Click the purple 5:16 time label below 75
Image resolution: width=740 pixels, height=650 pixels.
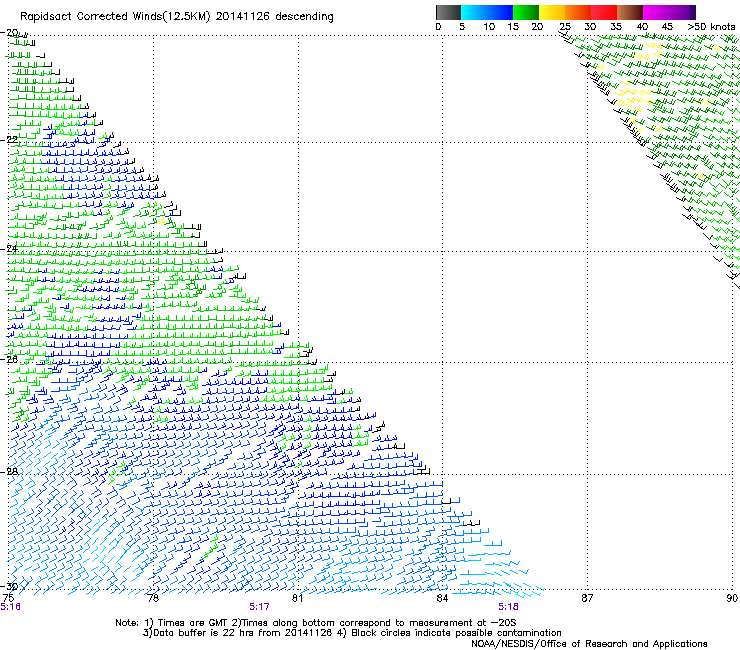click(x=10, y=607)
